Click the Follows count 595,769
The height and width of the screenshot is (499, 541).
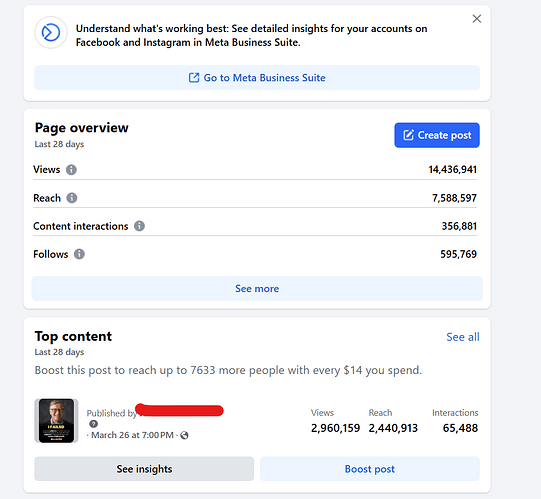point(458,254)
